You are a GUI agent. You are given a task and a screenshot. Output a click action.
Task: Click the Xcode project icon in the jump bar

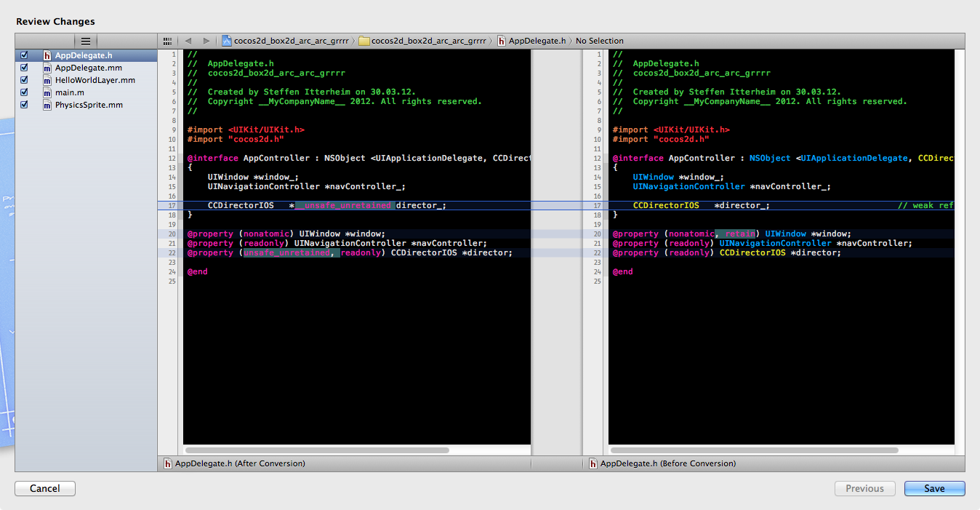(227, 41)
